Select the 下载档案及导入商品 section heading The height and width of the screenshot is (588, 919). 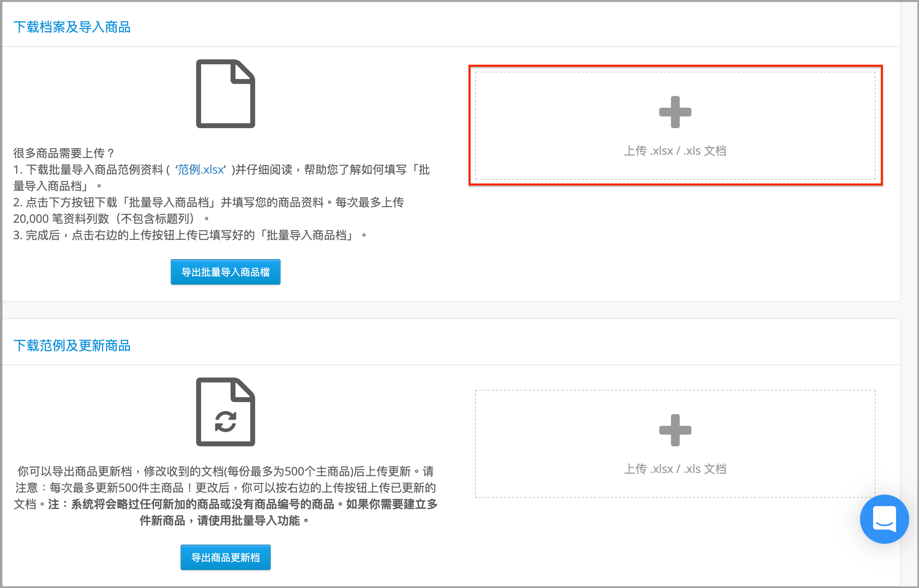click(72, 27)
